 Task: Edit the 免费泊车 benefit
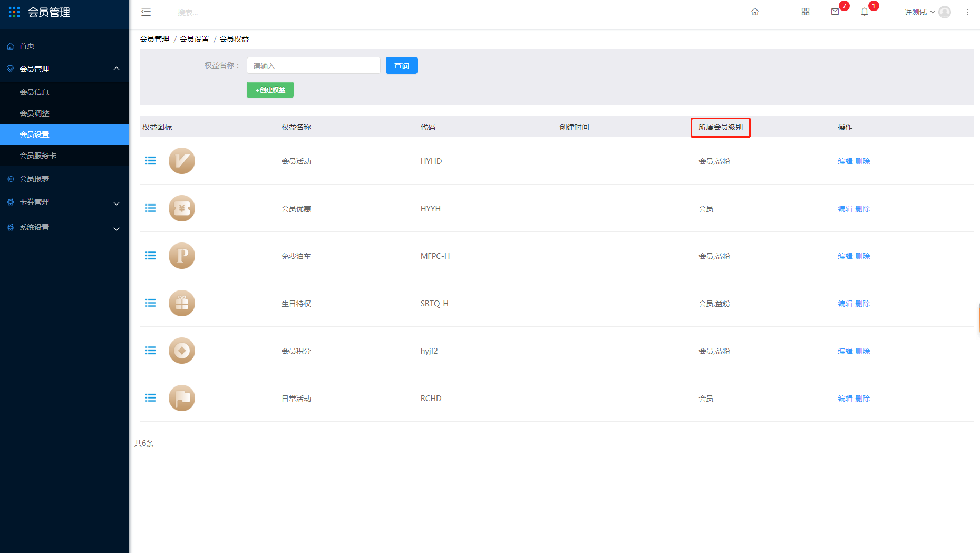point(845,256)
